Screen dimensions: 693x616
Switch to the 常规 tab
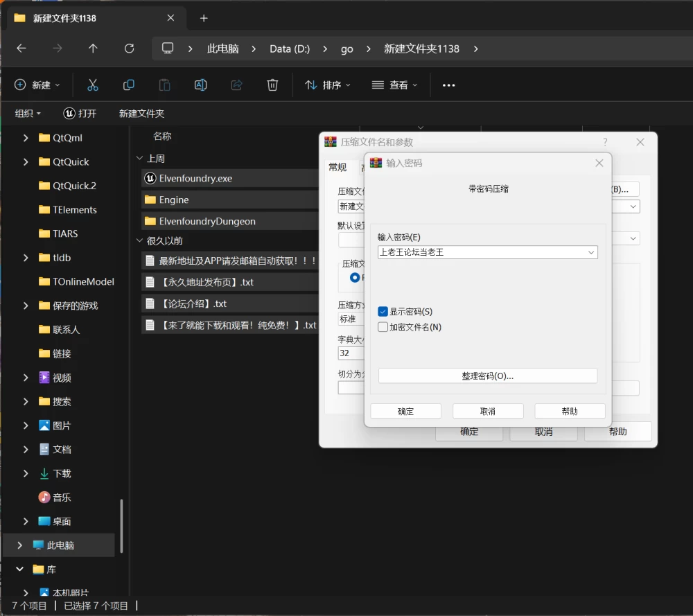click(x=337, y=167)
